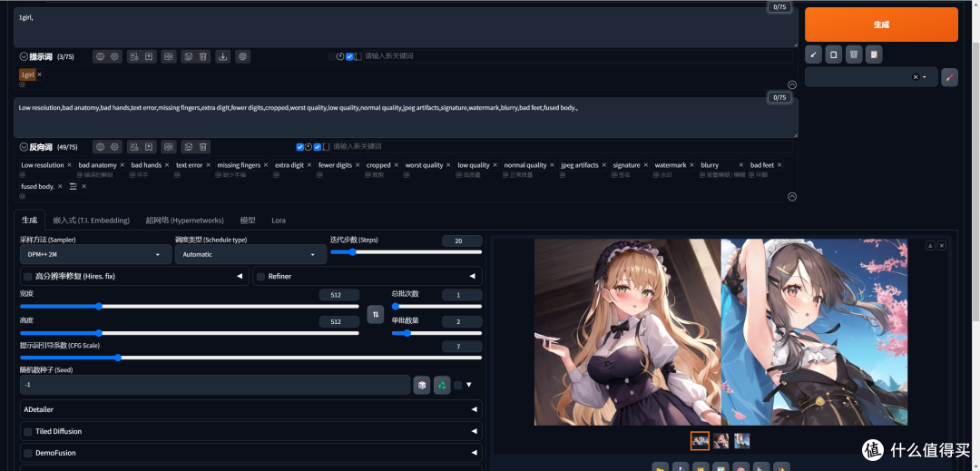The height and width of the screenshot is (471, 980).
Task: Toggle the second checked checkbox in 反向词 keyword row
Action: pyautogui.click(x=317, y=147)
